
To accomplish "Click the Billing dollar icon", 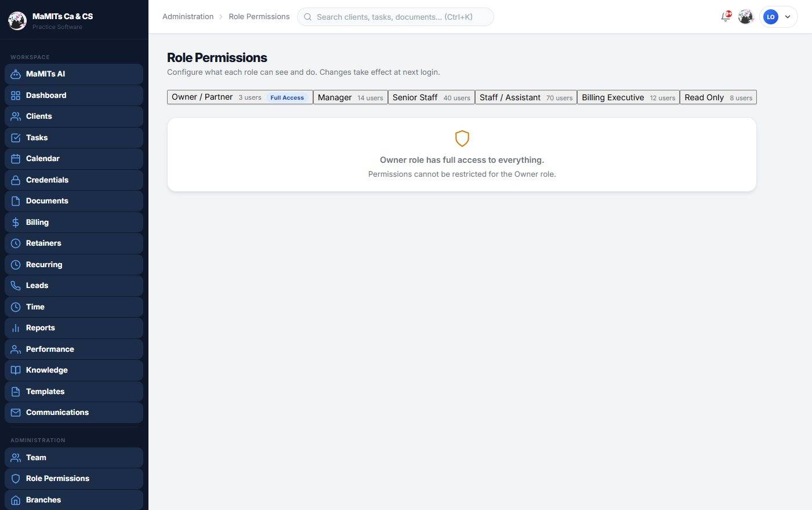I will [x=16, y=223].
